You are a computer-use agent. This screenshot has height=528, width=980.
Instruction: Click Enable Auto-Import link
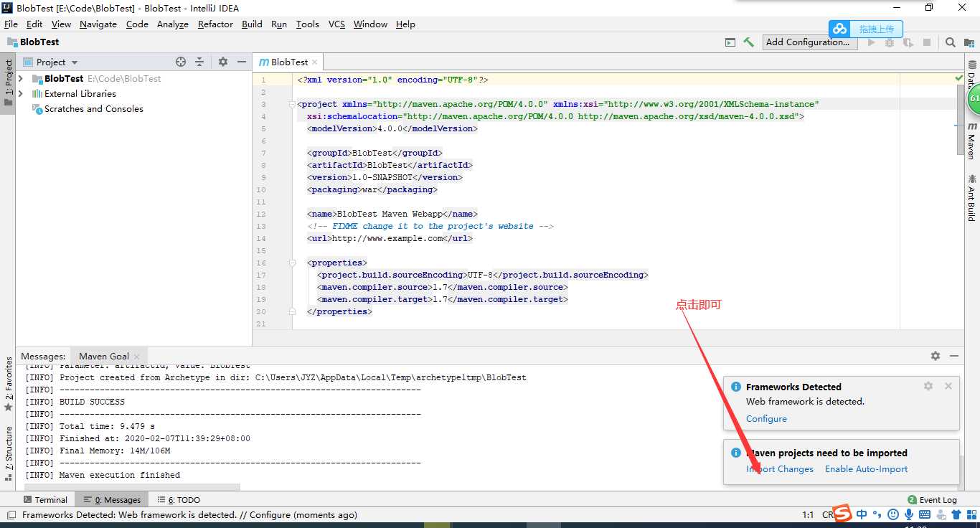pos(866,468)
